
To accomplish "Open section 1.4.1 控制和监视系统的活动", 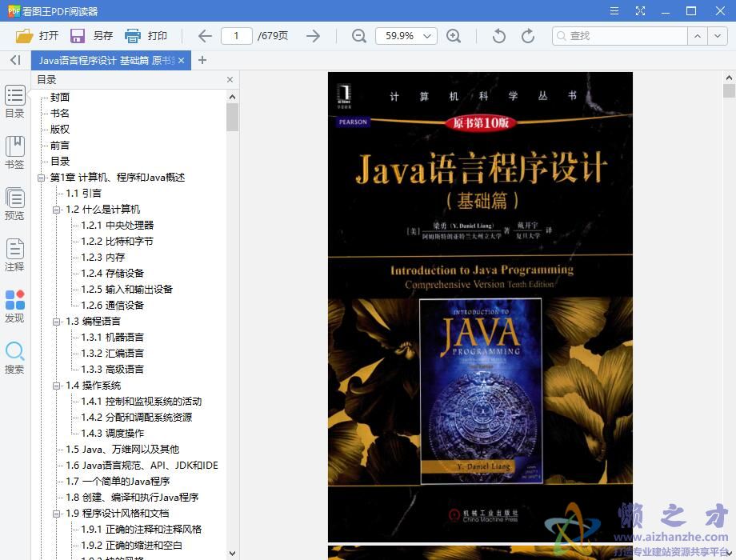I will click(x=142, y=402).
